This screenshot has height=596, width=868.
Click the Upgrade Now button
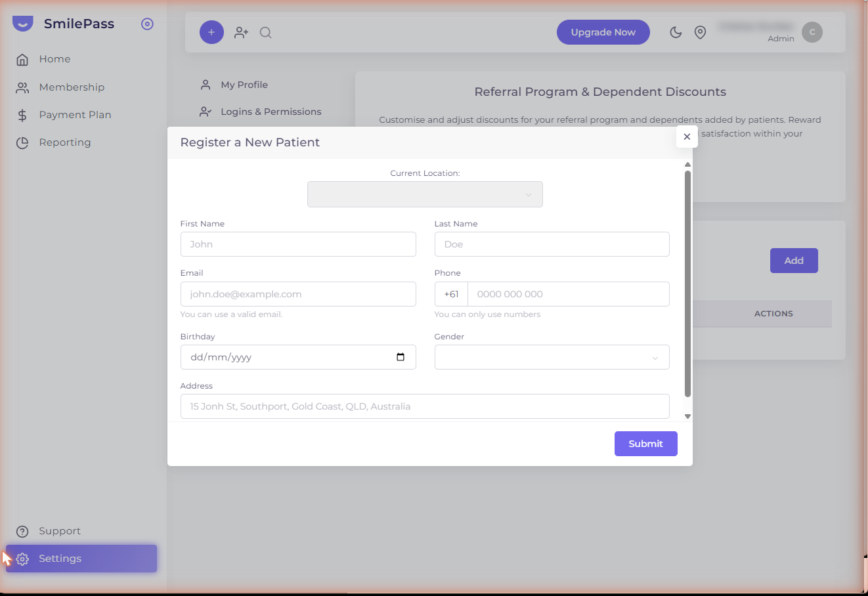(603, 32)
